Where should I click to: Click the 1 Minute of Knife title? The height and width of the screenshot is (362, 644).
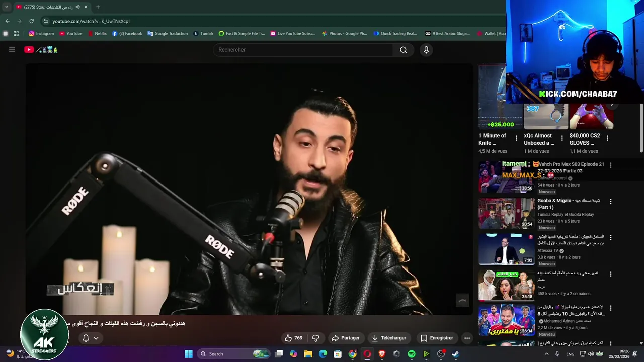(x=493, y=139)
